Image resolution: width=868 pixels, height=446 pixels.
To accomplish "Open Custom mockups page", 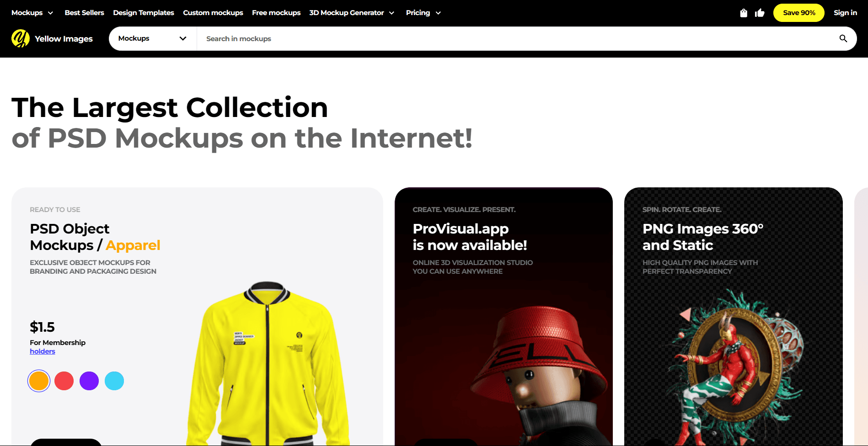I will pyautogui.click(x=213, y=13).
